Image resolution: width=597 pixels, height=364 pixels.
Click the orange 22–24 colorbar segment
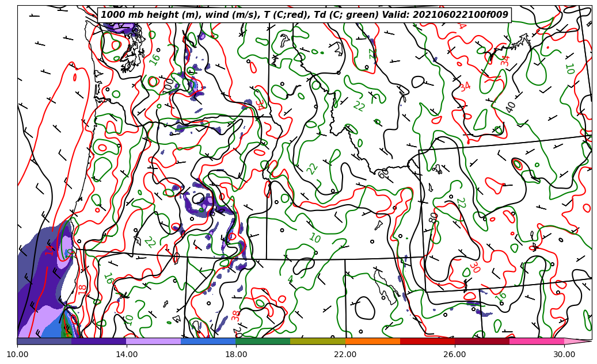[x=372, y=341]
